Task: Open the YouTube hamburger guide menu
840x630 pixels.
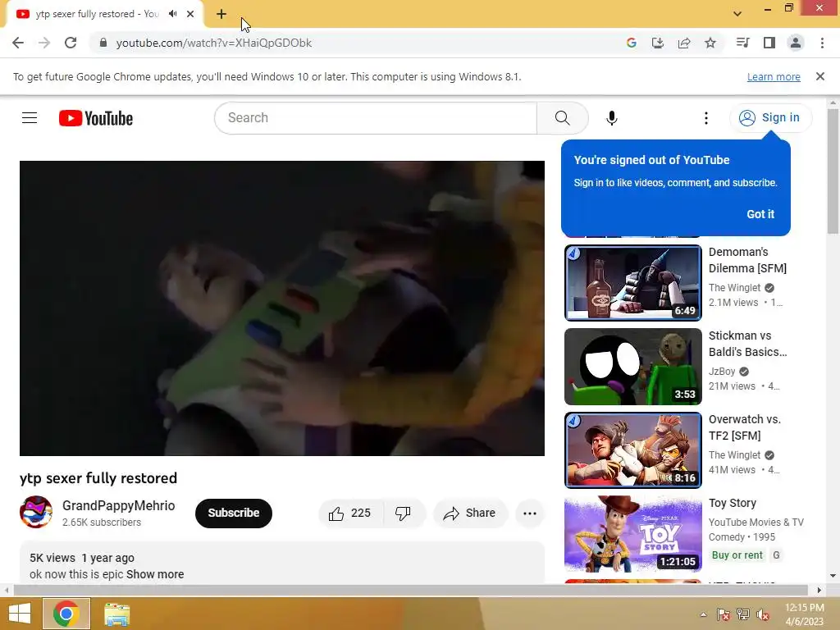Action: (x=30, y=118)
